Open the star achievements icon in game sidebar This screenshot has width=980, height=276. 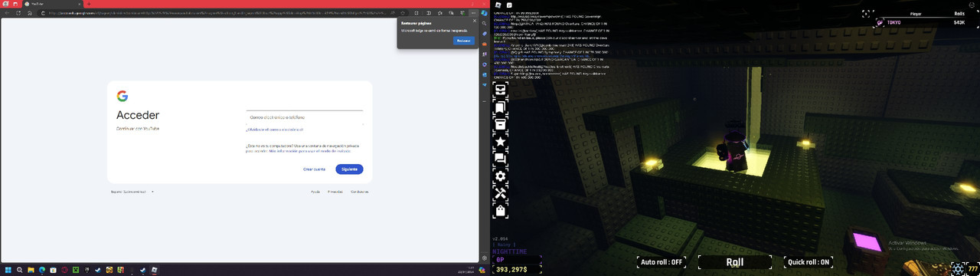pyautogui.click(x=500, y=142)
